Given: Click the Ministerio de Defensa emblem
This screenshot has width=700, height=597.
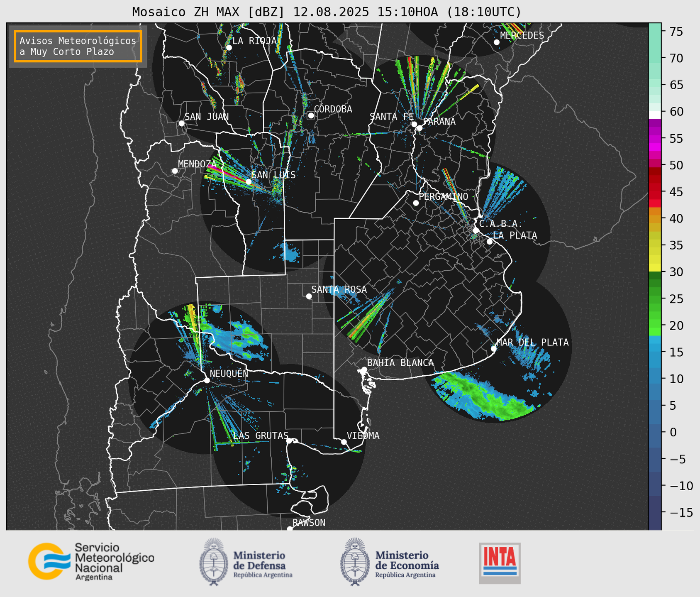Looking at the screenshot, I should coord(214,562).
